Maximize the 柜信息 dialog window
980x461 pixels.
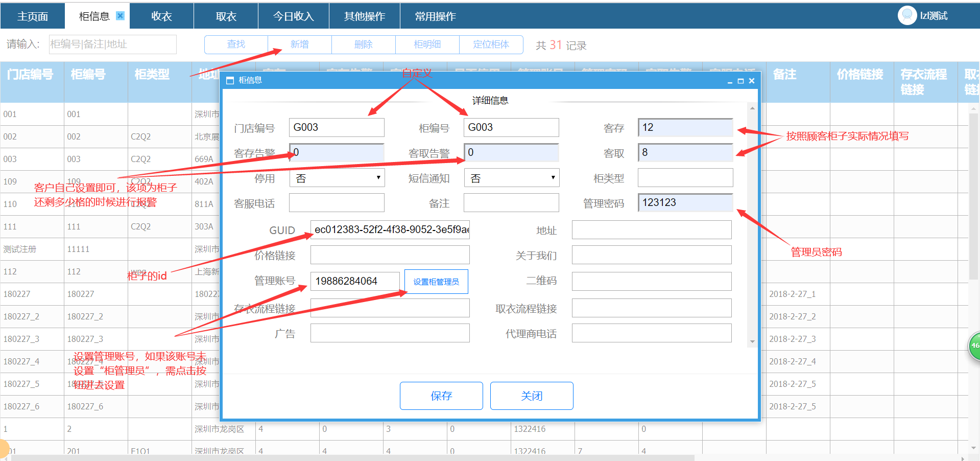click(x=740, y=81)
